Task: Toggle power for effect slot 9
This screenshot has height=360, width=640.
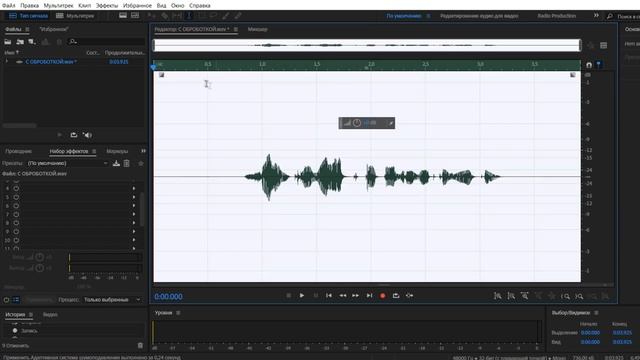Action: (x=16, y=231)
